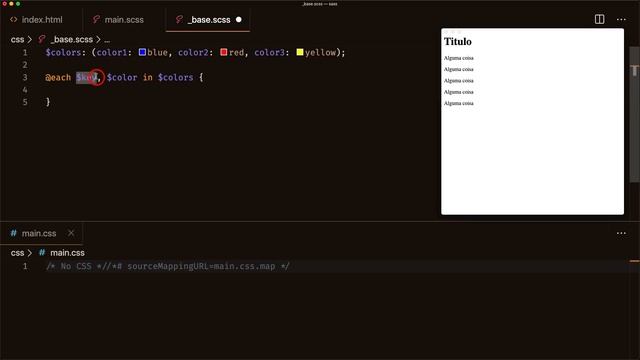Open the yellow color swatch picker
The height and width of the screenshot is (360, 640).
click(300, 52)
